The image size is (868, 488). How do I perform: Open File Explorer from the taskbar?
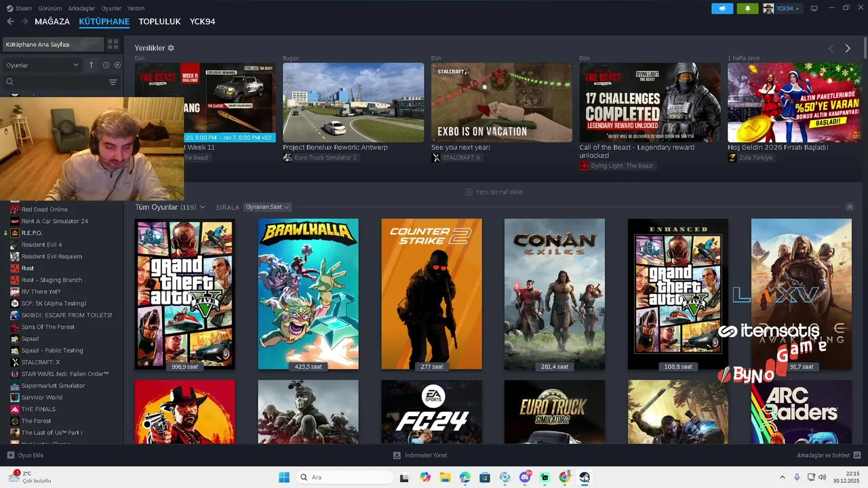(x=445, y=477)
